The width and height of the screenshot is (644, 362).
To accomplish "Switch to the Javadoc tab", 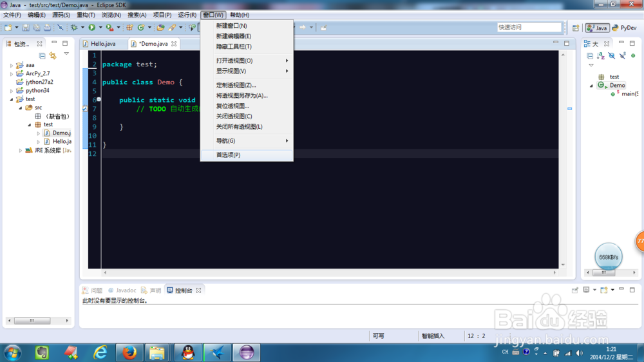I will 122,290.
